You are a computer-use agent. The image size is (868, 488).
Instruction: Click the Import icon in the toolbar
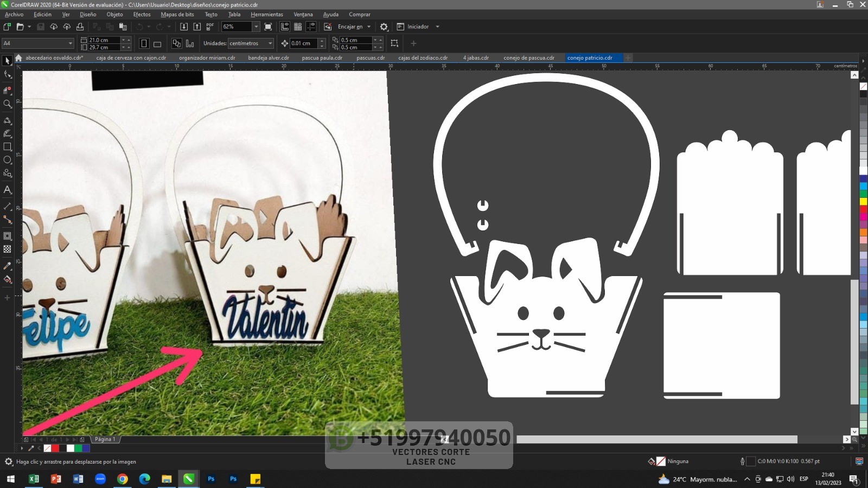(x=184, y=27)
